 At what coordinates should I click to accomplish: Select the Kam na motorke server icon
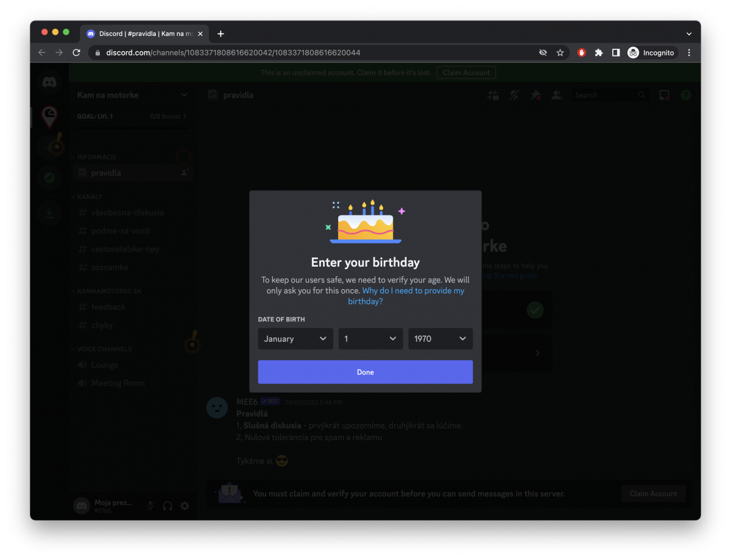[50, 116]
